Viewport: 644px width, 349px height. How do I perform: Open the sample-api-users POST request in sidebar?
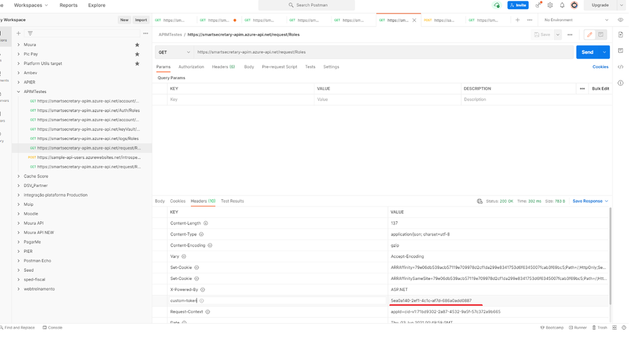tap(84, 157)
